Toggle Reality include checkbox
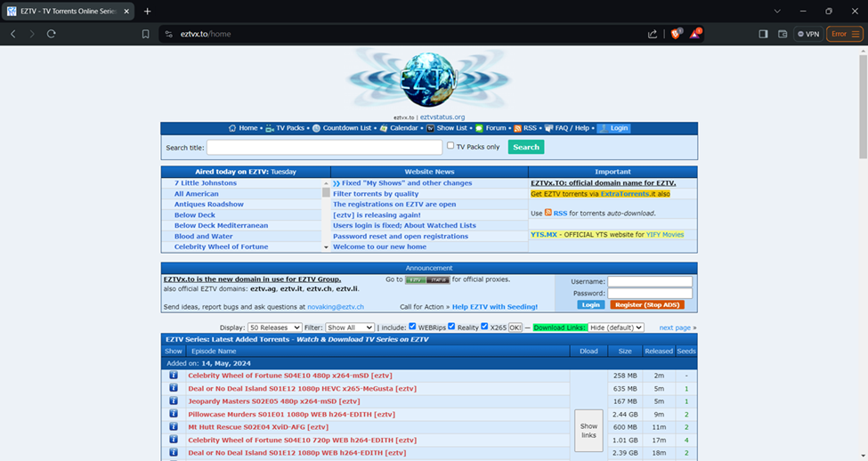868x461 pixels. (x=451, y=327)
